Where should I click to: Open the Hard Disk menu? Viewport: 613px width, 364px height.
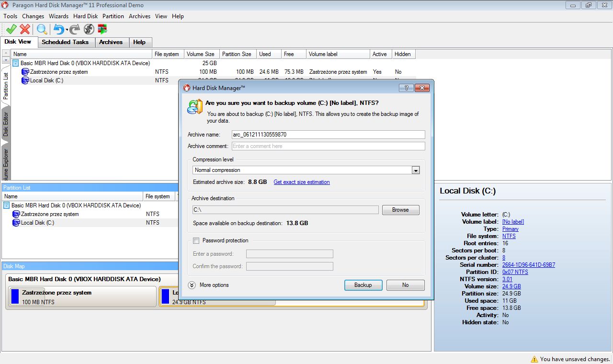click(x=85, y=16)
